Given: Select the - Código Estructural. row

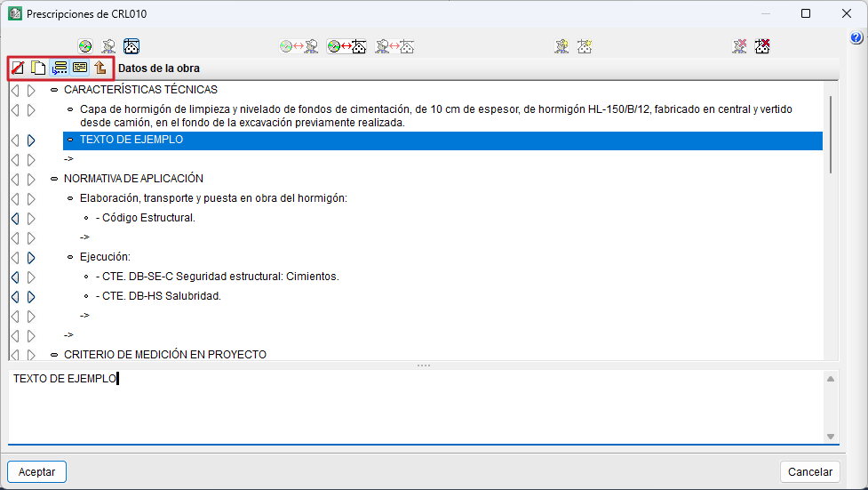Looking at the screenshot, I should pos(146,218).
